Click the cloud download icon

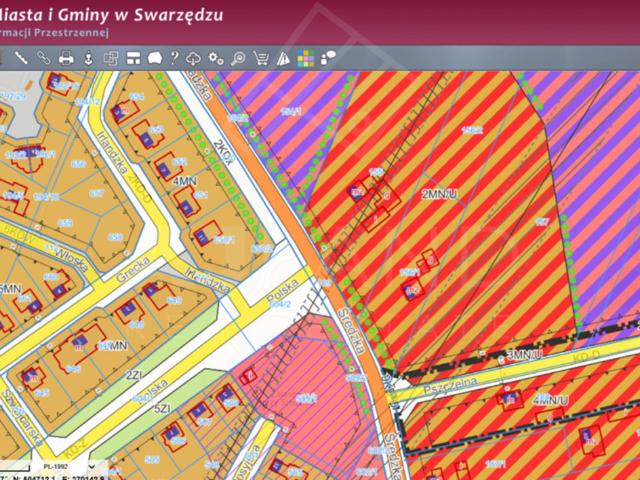point(194,57)
